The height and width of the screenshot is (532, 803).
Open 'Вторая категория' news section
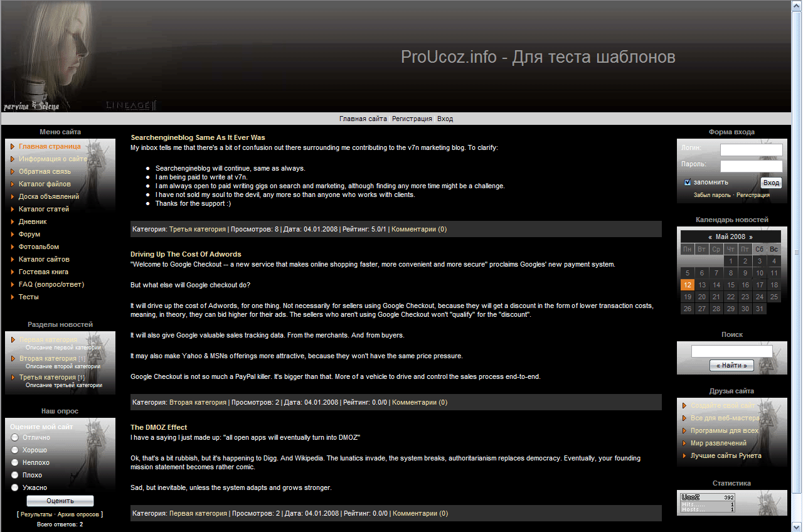click(x=48, y=358)
